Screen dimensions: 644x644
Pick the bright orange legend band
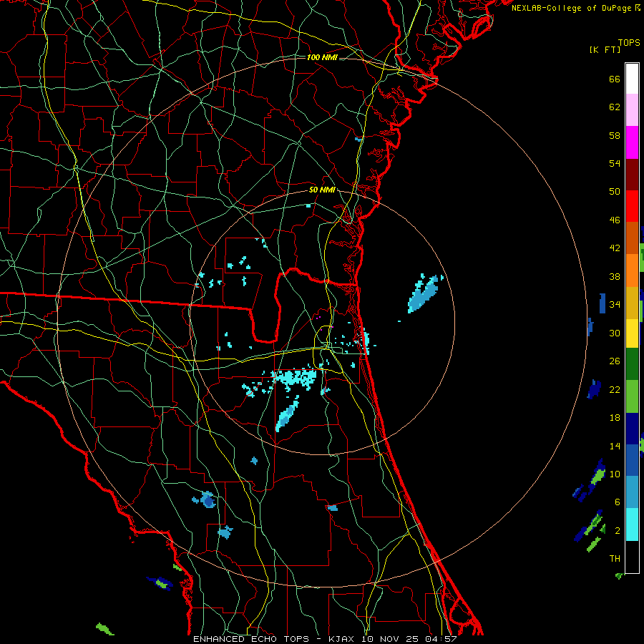pos(632,270)
